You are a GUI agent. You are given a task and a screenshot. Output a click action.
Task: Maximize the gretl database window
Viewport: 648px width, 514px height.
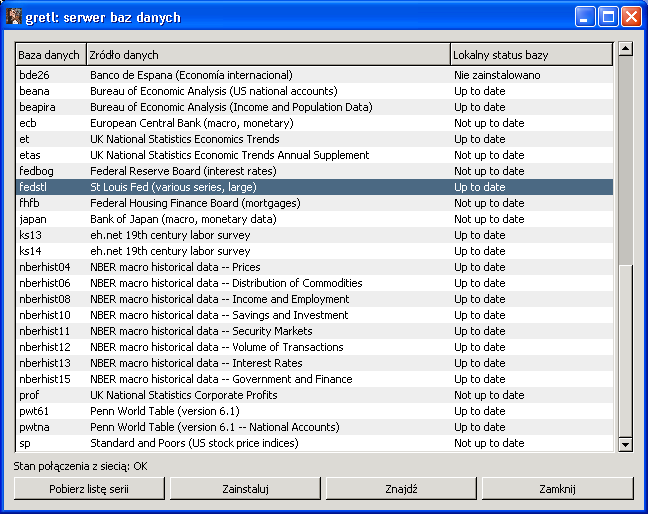tap(608, 17)
